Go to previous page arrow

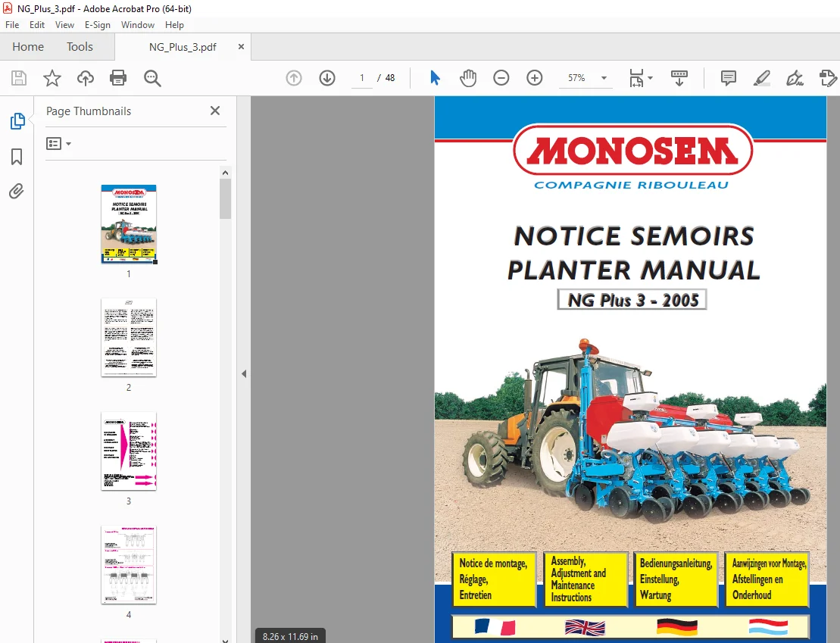294,78
